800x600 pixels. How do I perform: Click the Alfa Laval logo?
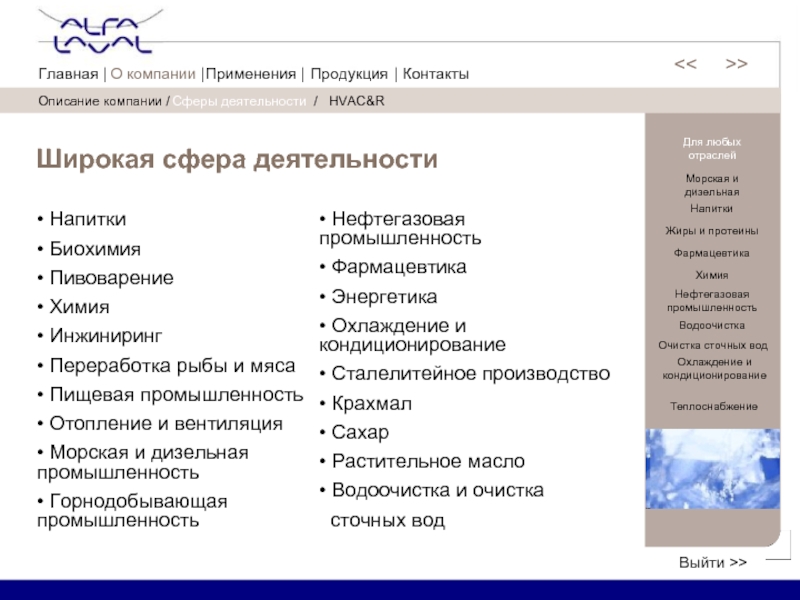[x=102, y=32]
